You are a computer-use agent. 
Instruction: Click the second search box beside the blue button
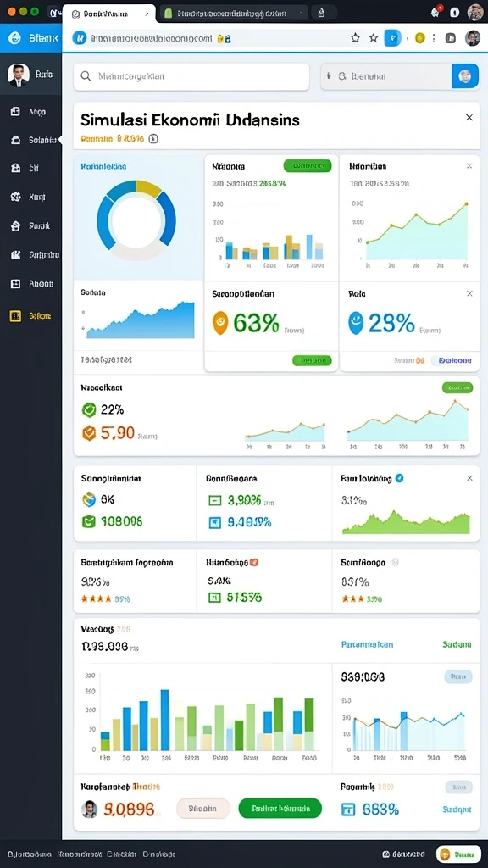[385, 76]
